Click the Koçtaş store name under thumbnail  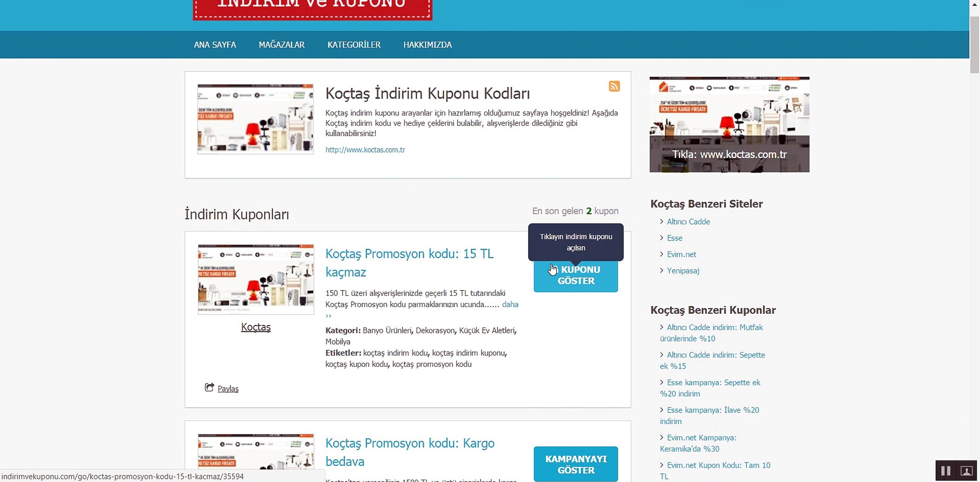(256, 327)
